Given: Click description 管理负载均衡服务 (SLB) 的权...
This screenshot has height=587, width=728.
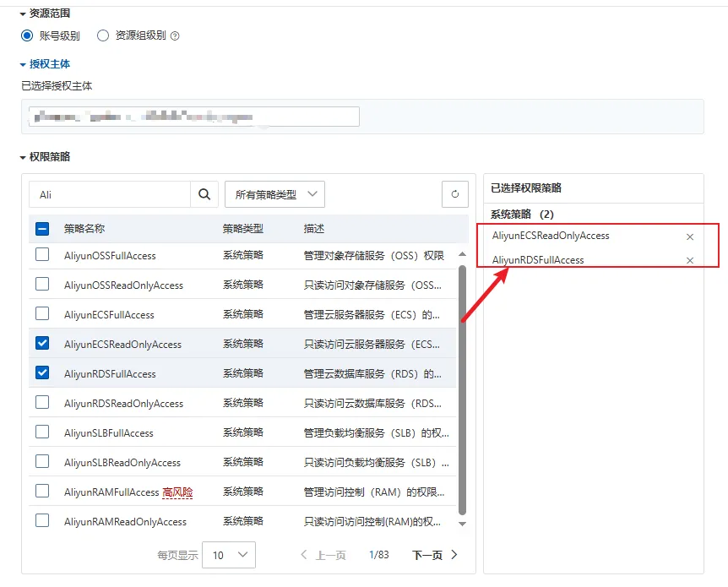Looking at the screenshot, I should 376,433.
